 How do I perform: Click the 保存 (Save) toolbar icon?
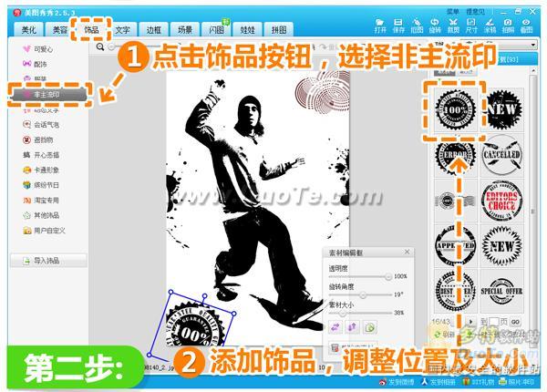(398, 26)
